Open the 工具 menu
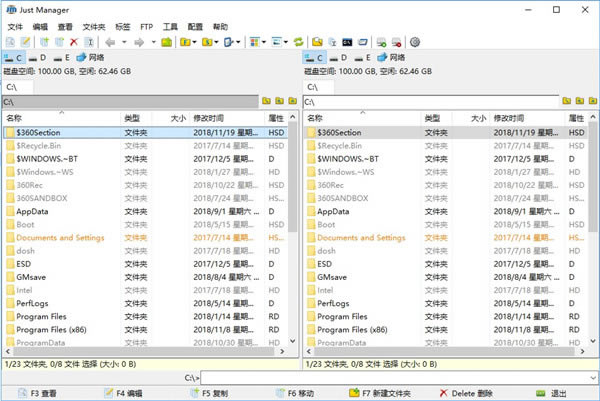The image size is (600, 401). (170, 27)
